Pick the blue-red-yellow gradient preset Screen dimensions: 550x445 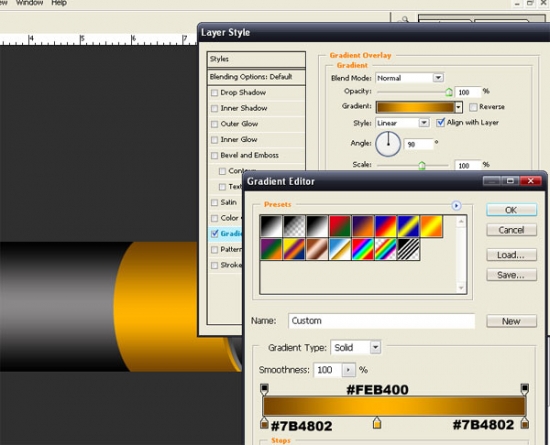pos(385,226)
